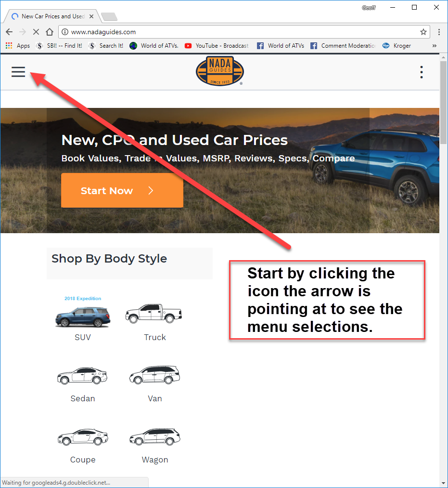The image size is (448, 488).
Task: Bookmark this page with the star icon
Action: 423,32
